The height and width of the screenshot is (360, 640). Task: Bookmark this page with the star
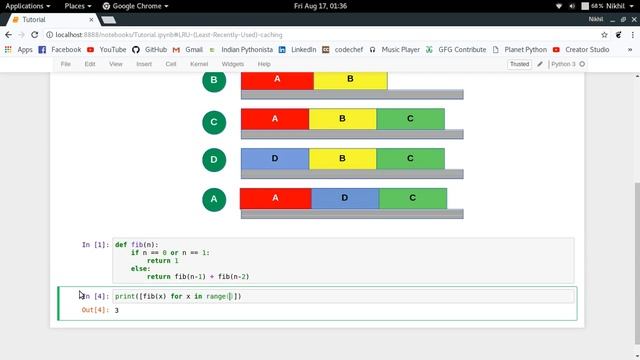[x=604, y=35]
